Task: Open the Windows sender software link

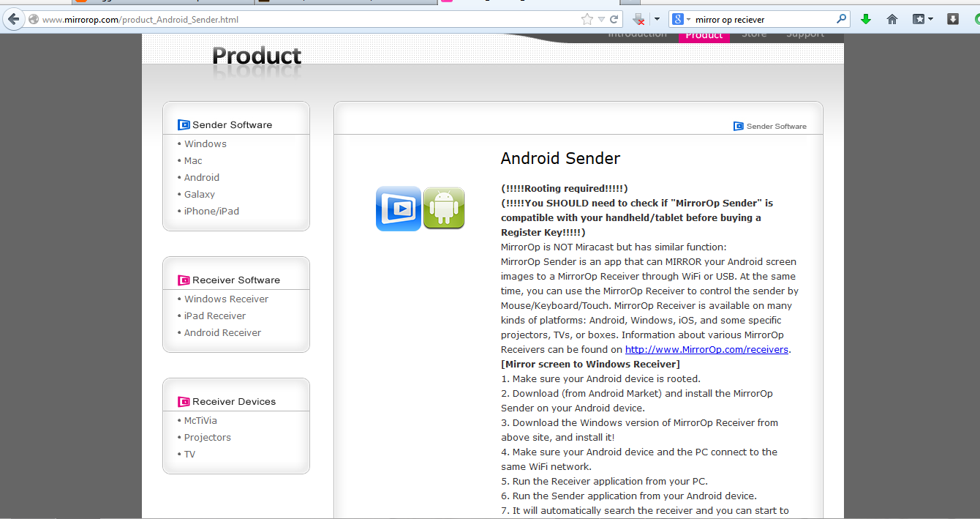Action: [x=206, y=144]
